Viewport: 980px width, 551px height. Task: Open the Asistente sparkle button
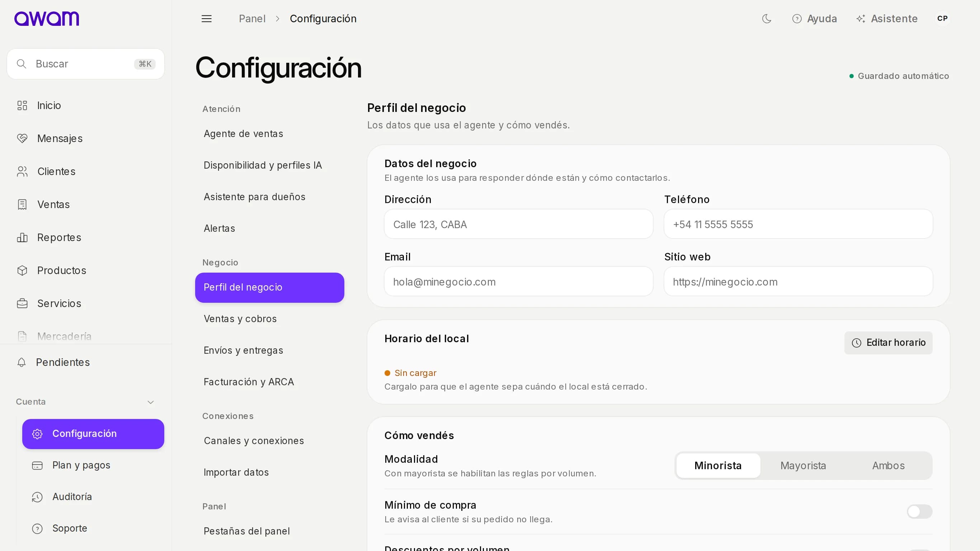tap(886, 19)
